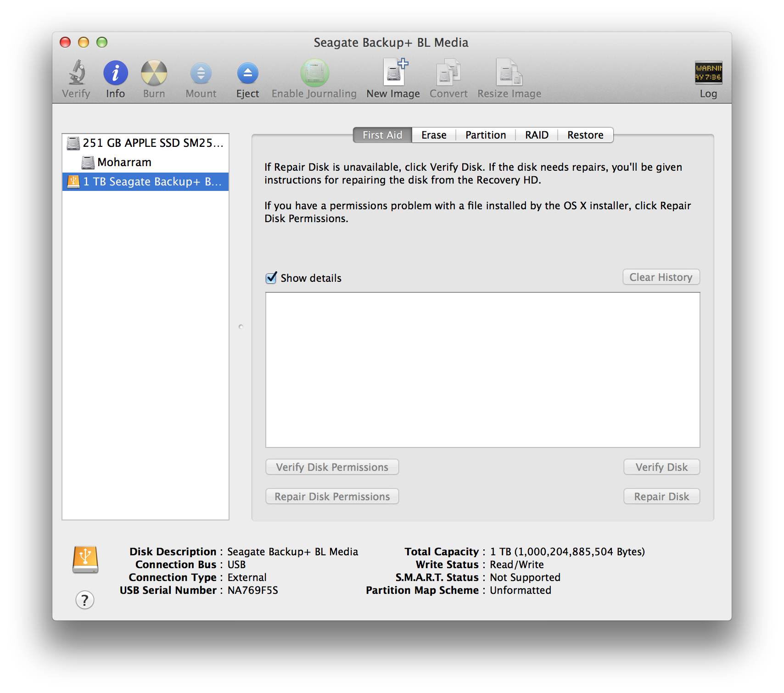Click the Total Capacity value 1 TB

(567, 552)
